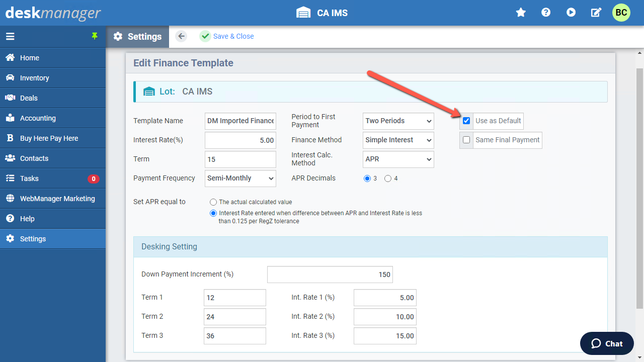Open the Period to First Payment dropdown
Screen dimensions: 644x362
(398, 121)
